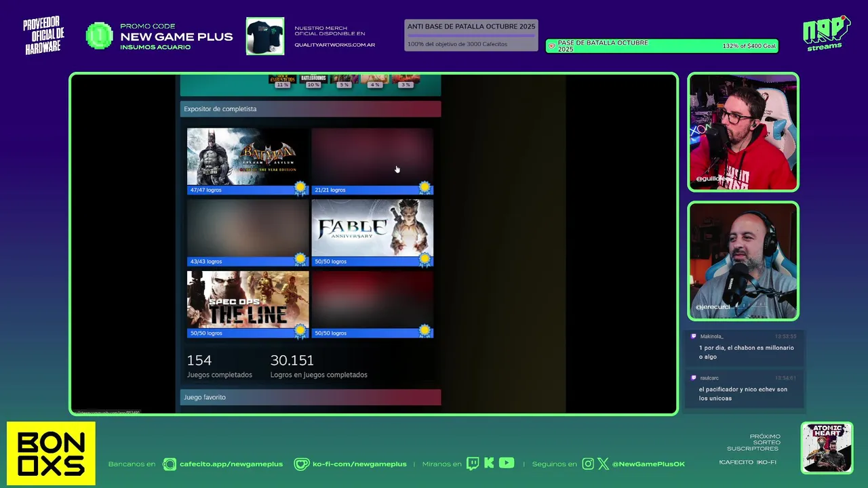The height and width of the screenshot is (488, 868).
Task: Click the Ko-fi cup icon beside ko-fi link
Action: pyautogui.click(x=301, y=464)
